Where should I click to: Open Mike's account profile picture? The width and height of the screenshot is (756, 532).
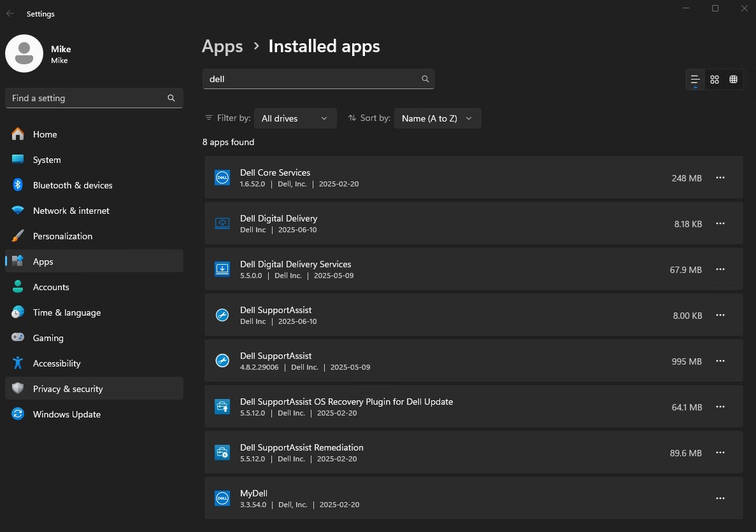pyautogui.click(x=24, y=53)
